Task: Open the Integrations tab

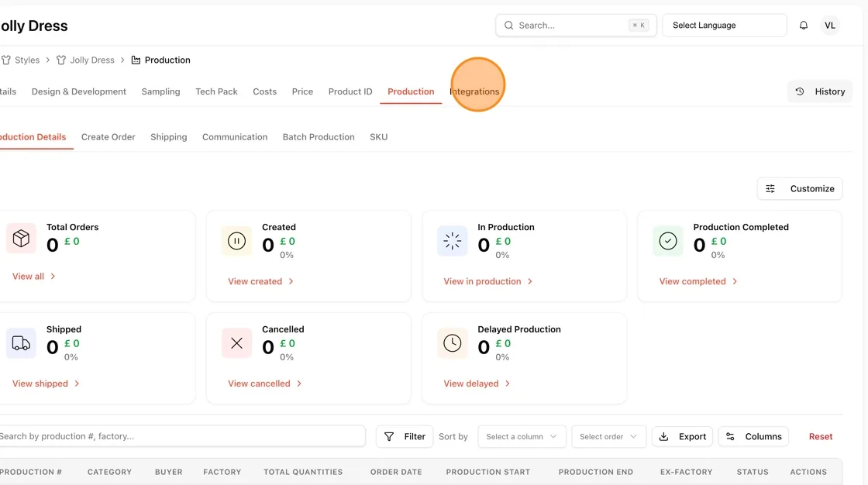Action: click(x=474, y=91)
